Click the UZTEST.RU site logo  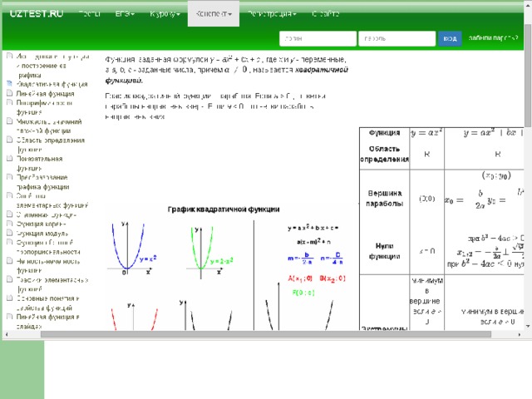click(37, 14)
